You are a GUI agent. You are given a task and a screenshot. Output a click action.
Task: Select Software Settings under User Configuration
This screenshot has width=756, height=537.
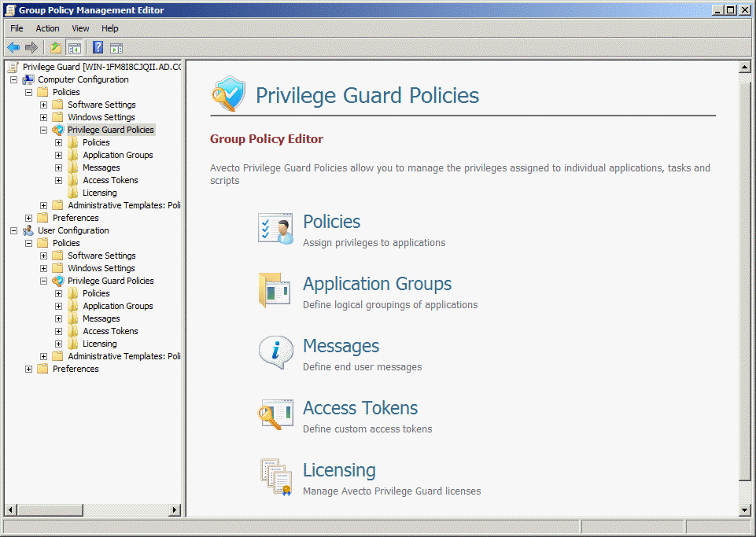tap(101, 256)
